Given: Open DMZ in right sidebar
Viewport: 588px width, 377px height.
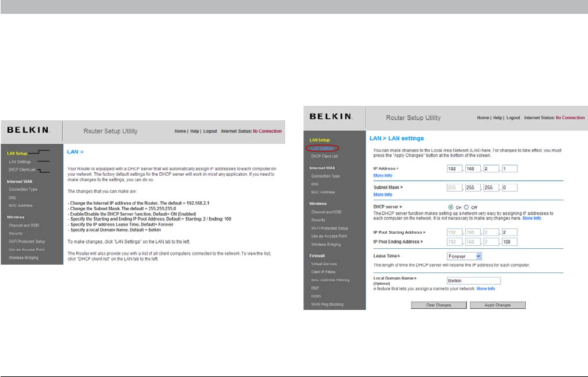Looking at the screenshot, I should (315, 288).
